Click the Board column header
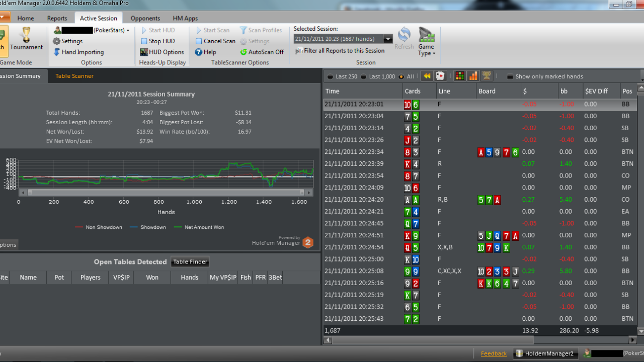The height and width of the screenshot is (362, 644). [498, 91]
